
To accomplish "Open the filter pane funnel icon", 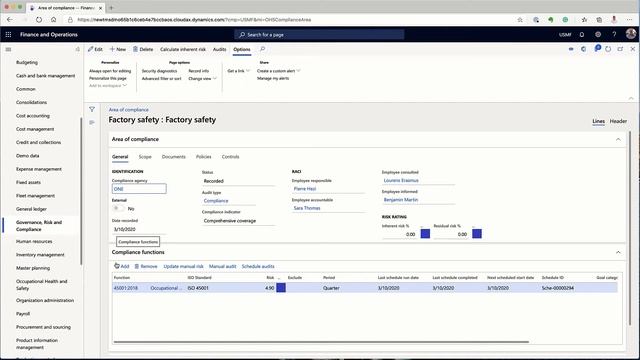I will 92,109.
